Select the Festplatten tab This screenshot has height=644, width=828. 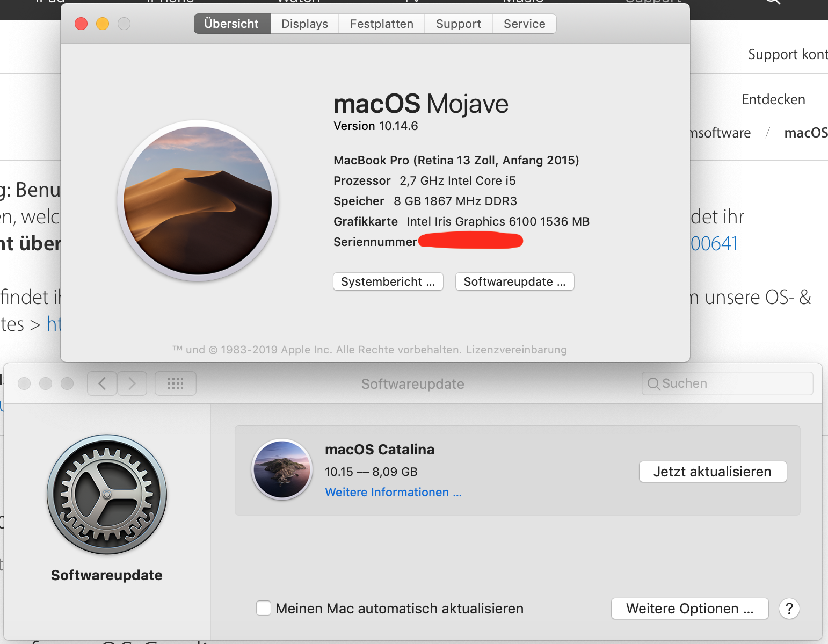click(382, 24)
